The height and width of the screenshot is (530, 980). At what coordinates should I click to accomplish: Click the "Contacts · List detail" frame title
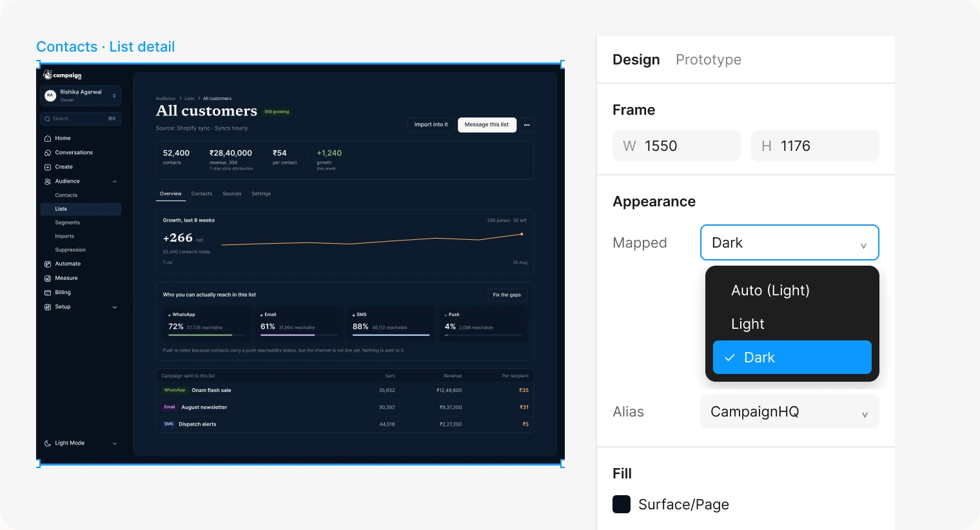(x=106, y=46)
